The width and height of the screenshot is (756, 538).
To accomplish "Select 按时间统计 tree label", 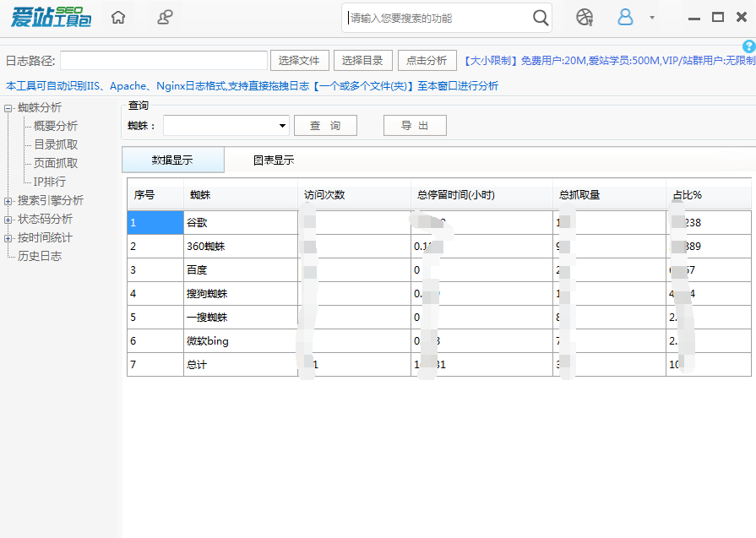I will point(45,237).
